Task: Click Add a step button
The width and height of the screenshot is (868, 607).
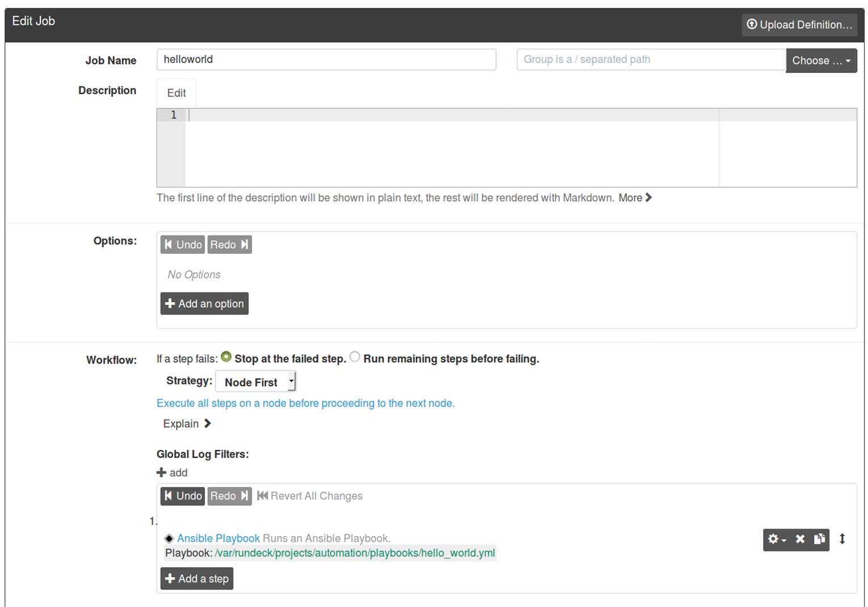Action: (197, 579)
